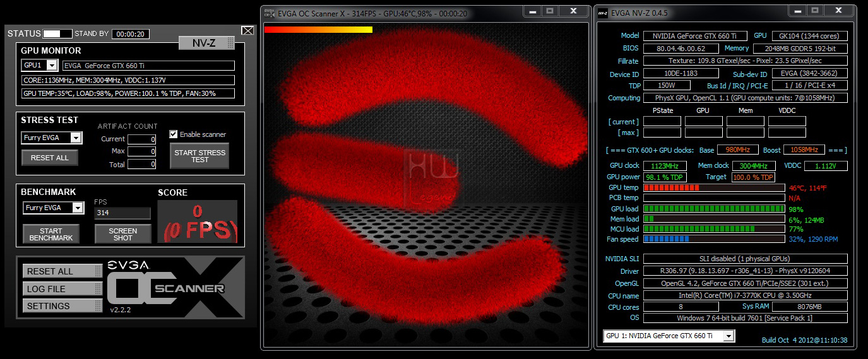This screenshot has width=868, height=359.
Task: Click the VDDC 1.112V value
Action: [826, 166]
